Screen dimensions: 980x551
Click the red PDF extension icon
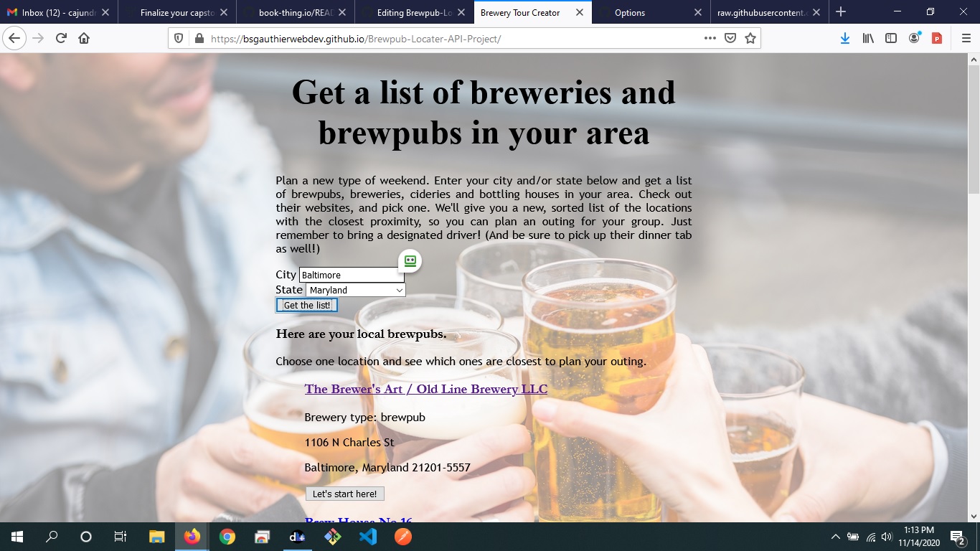click(x=937, y=38)
